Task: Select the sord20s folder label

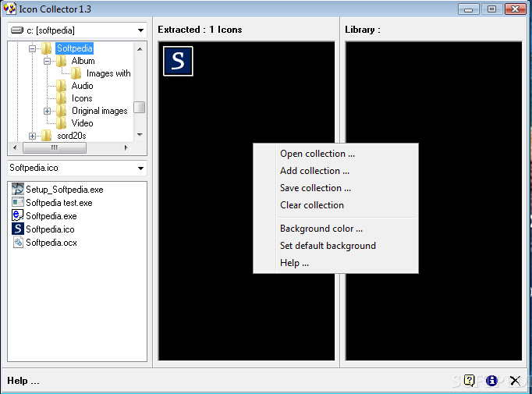Action: point(72,136)
